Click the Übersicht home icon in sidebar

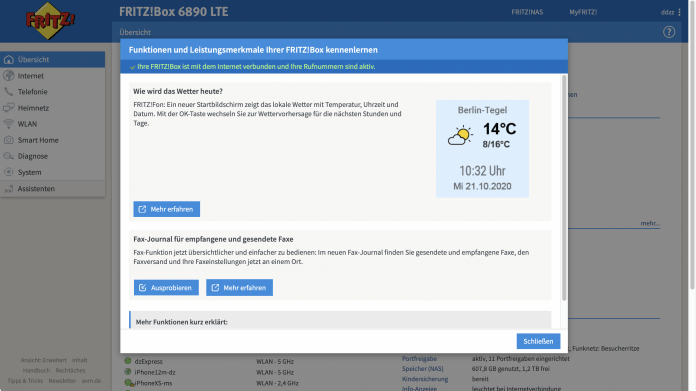8,59
